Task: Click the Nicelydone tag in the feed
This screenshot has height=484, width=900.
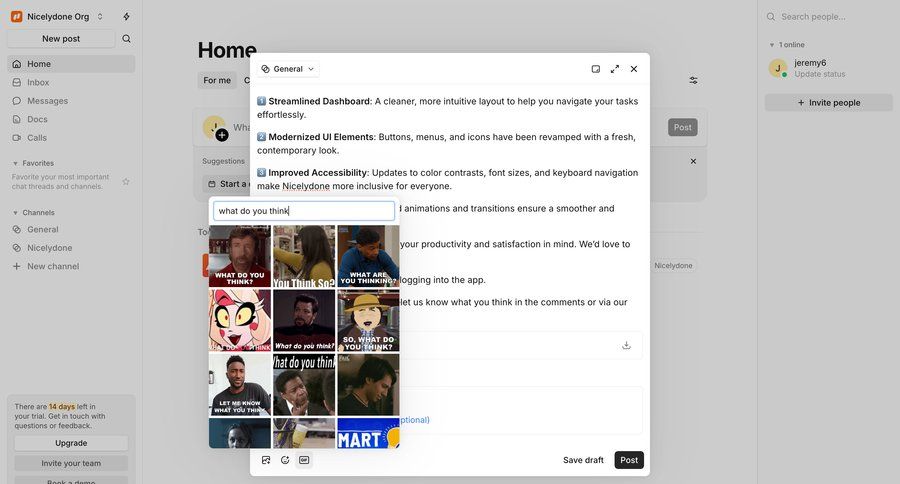Action: pos(673,265)
